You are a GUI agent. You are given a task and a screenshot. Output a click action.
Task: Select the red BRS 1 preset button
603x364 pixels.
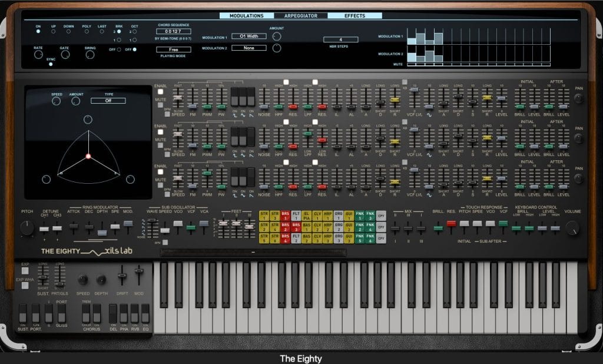[285, 216]
